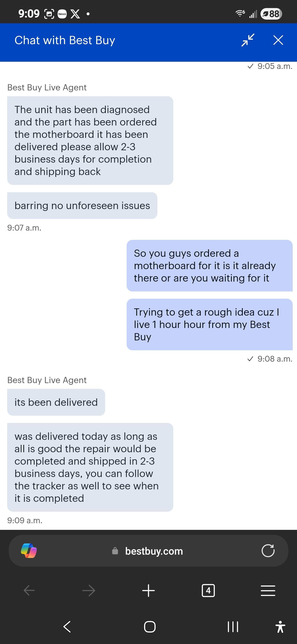297x644 pixels.
Task: Minimize the Best Buy chat window
Action: 248,40
